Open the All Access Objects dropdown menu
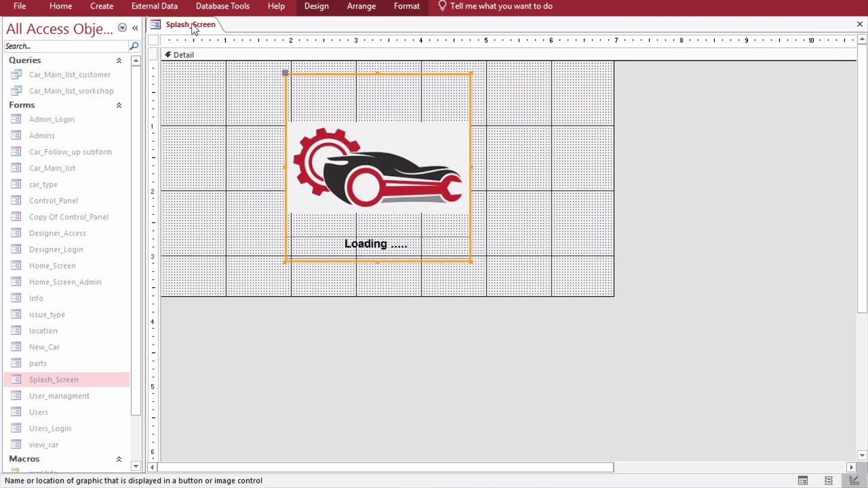The height and width of the screenshot is (488, 868). [122, 28]
